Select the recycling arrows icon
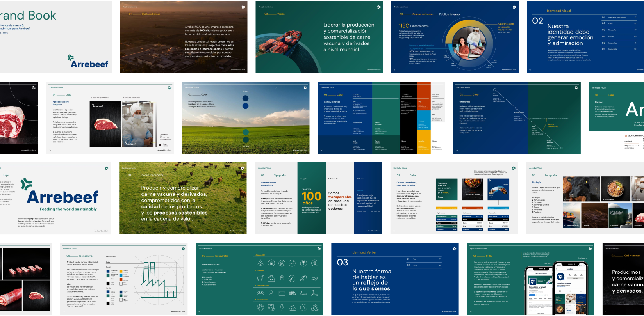Viewport: 644px width, 316px height. coord(315,307)
